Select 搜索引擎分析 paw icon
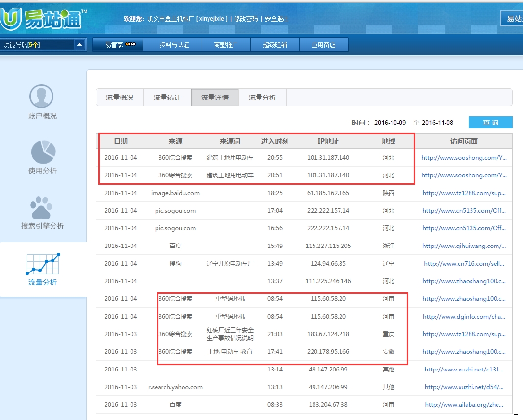This screenshot has height=420, width=523. [42, 207]
